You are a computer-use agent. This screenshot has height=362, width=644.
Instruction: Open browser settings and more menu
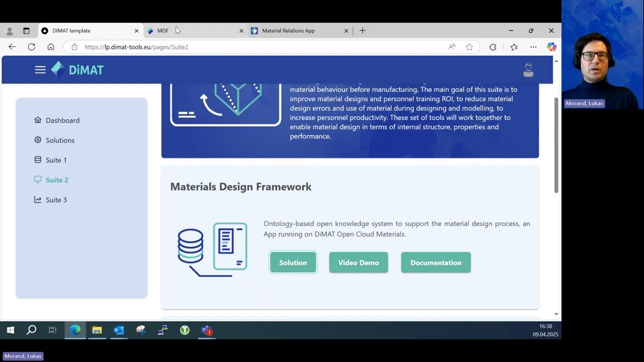[533, 47]
